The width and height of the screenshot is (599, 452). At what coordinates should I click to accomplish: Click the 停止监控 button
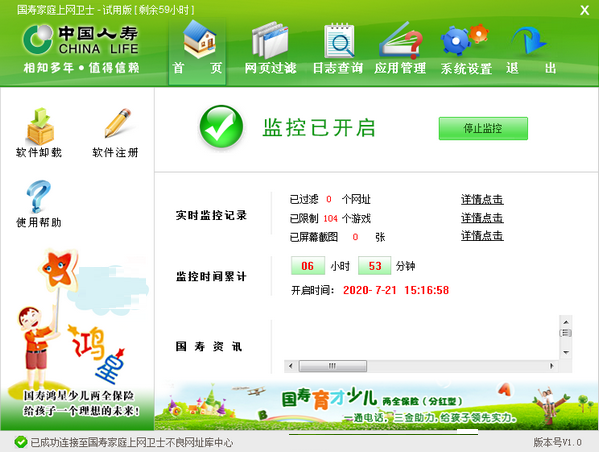(483, 128)
